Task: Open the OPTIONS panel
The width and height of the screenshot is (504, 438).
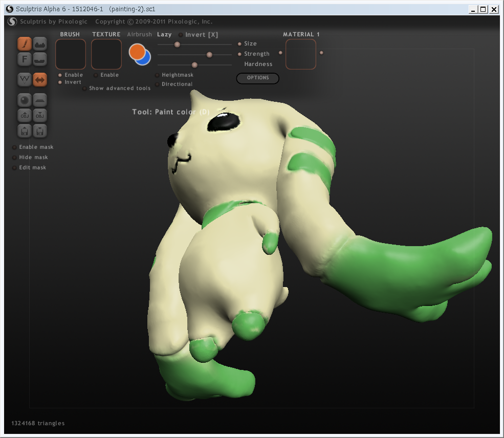Action: point(258,78)
